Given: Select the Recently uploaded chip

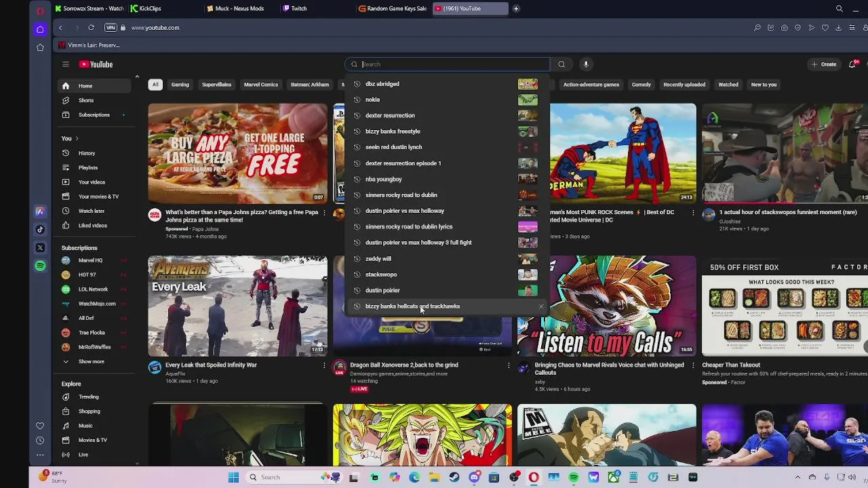Looking at the screenshot, I should pos(684,85).
